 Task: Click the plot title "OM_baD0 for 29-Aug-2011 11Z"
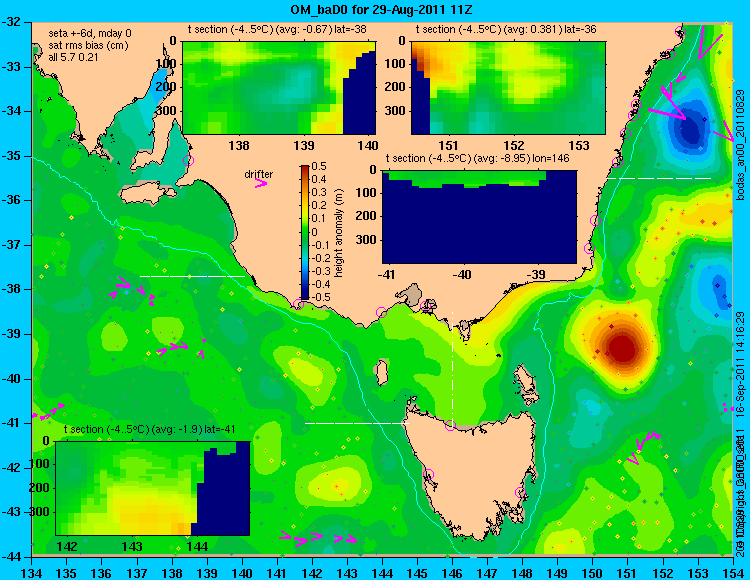[382, 9]
